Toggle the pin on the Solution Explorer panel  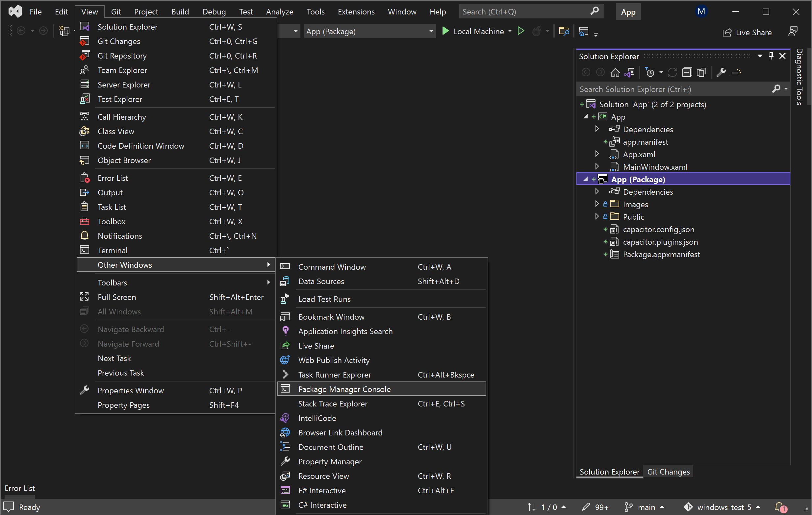[771, 56]
